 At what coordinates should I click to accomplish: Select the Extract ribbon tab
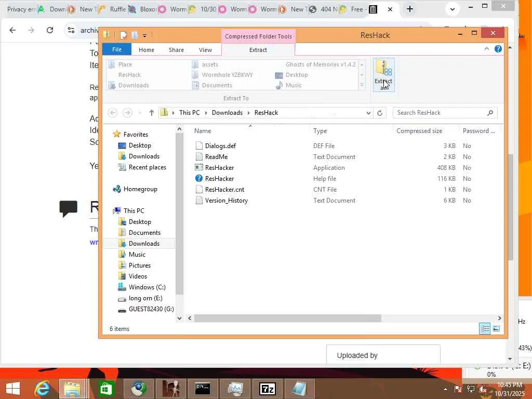258,50
